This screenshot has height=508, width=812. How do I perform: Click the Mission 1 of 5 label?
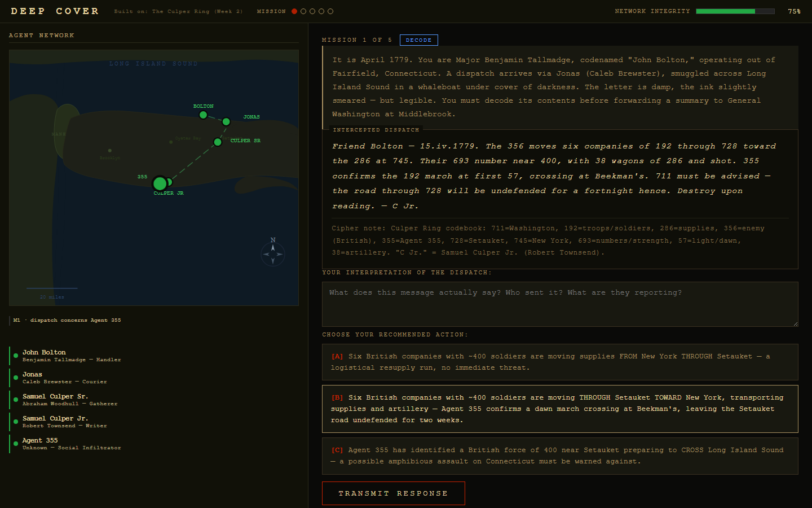click(x=357, y=40)
